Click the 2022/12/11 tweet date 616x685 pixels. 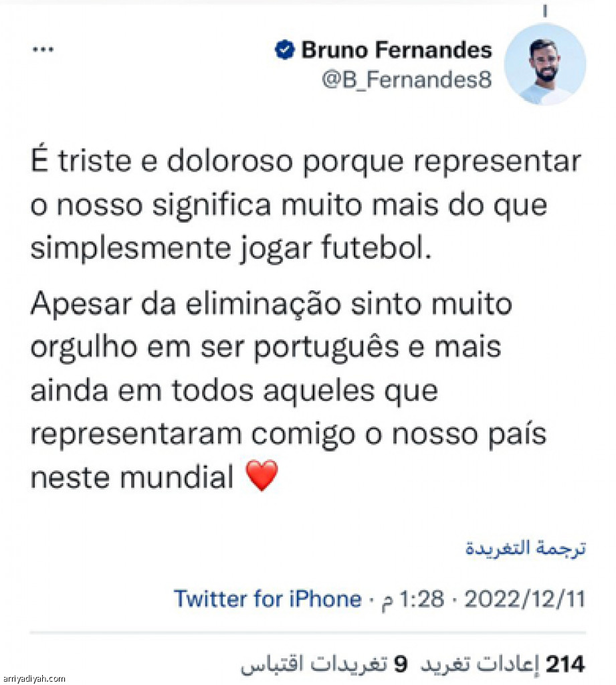(x=525, y=599)
